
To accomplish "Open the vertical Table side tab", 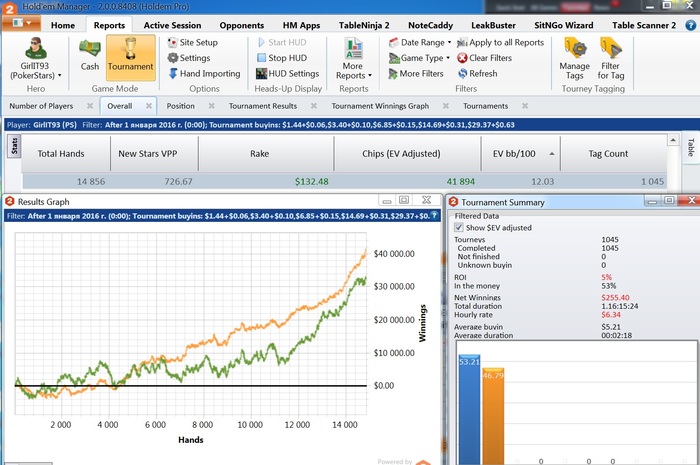I will (691, 147).
